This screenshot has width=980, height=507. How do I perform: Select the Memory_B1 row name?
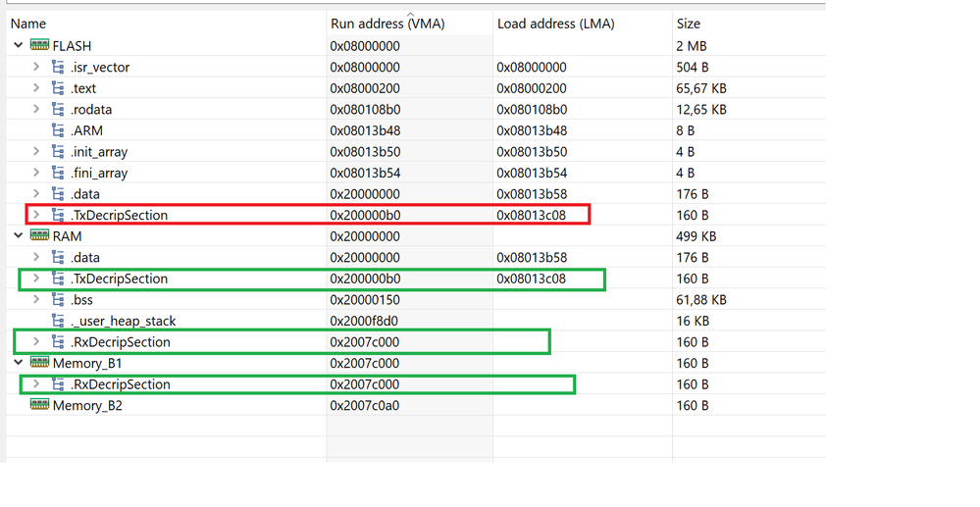[87, 363]
